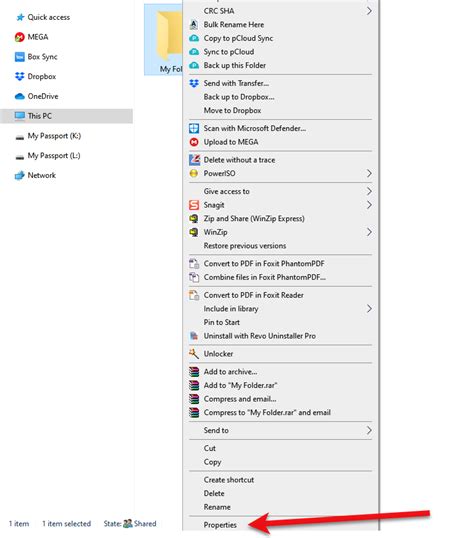Click the WinRAR icon beside Compress and email
Screen dimensions: 474x538
point(194,399)
